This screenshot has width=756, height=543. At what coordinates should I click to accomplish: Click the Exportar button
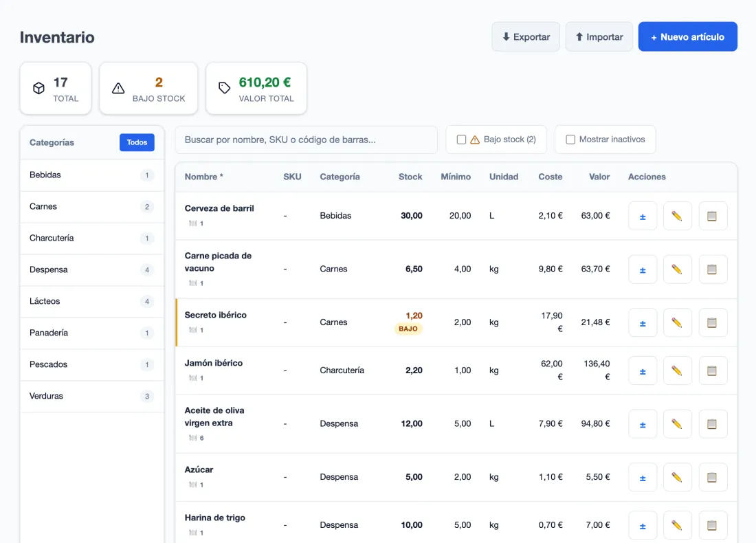click(526, 36)
